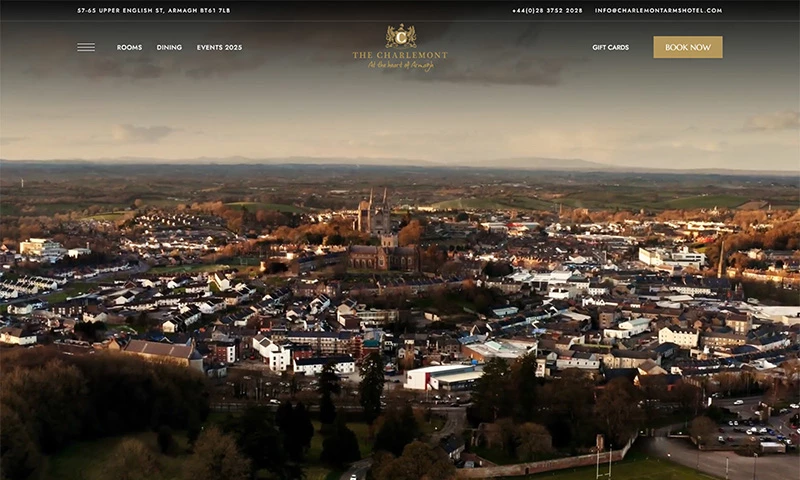The width and height of the screenshot is (800, 480).
Task: Select Events 2025 in the navigation
Action: point(219,47)
